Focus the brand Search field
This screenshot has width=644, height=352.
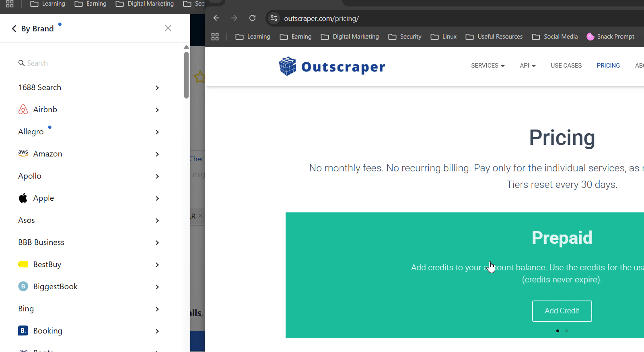pos(88,63)
